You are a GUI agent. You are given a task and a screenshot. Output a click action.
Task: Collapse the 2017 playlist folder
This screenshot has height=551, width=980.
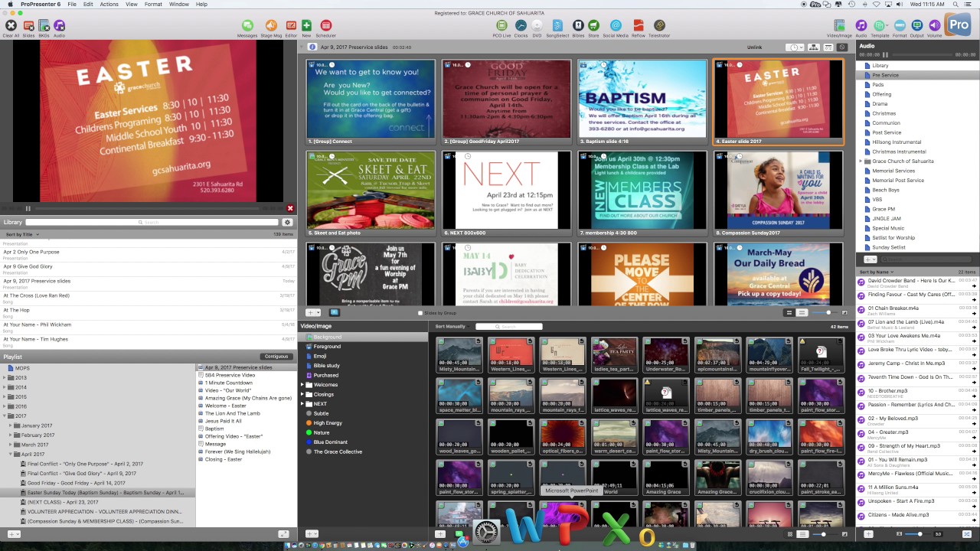pyautogui.click(x=5, y=416)
